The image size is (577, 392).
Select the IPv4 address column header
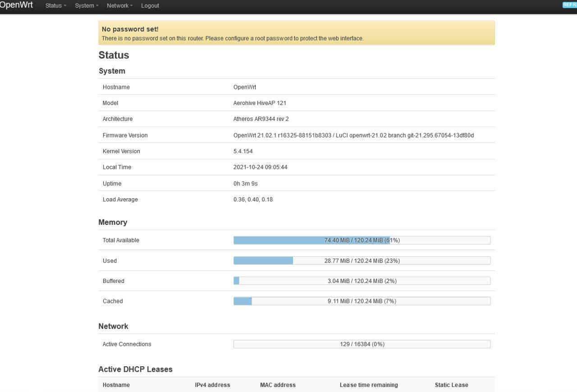(x=212, y=385)
